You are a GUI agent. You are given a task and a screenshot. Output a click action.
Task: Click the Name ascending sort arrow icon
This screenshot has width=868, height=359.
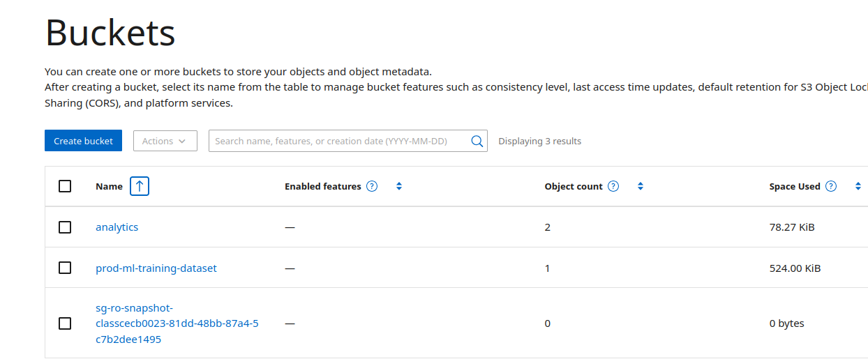tap(140, 186)
